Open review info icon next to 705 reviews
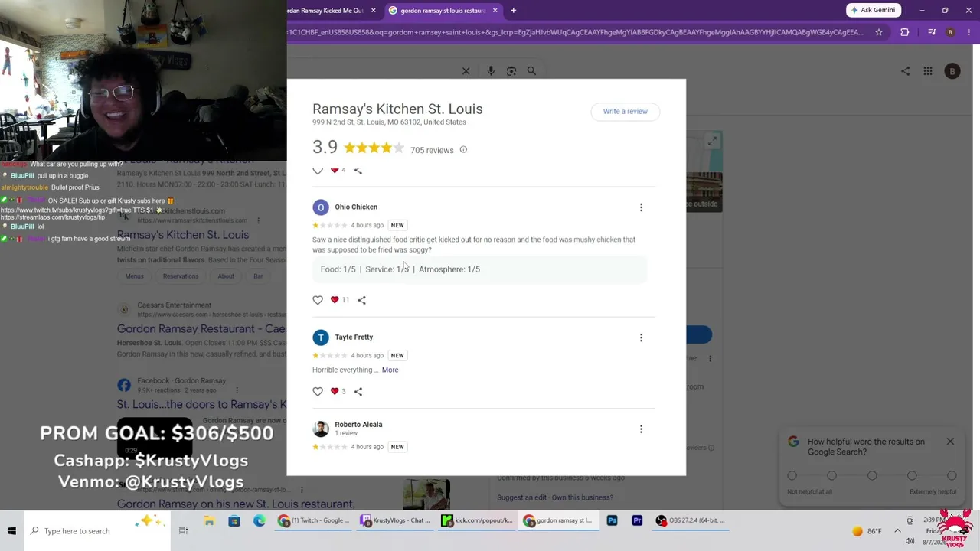The width and height of the screenshot is (980, 551). [463, 150]
